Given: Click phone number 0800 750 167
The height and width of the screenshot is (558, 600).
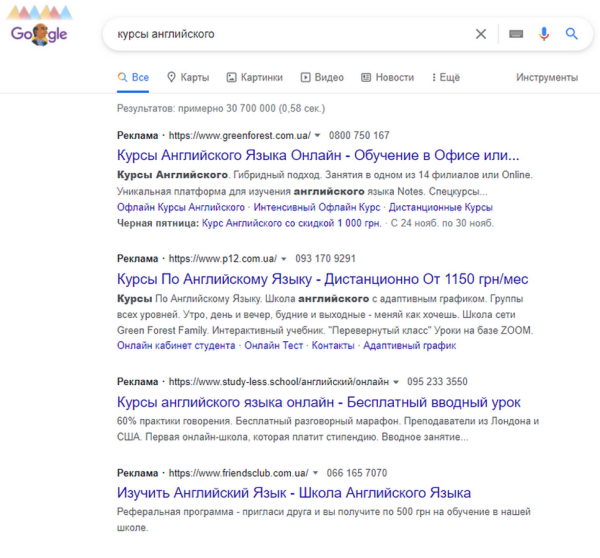Looking at the screenshot, I should pyautogui.click(x=359, y=135).
